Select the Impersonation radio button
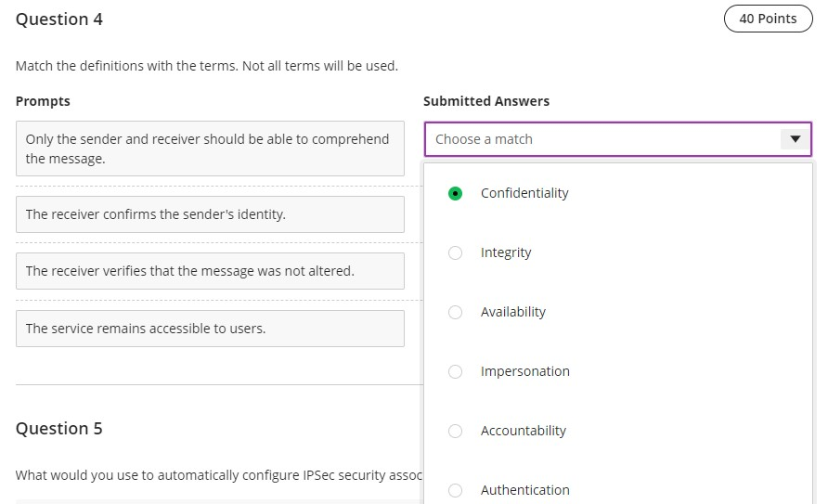This screenshot has height=504, width=828. [455, 371]
